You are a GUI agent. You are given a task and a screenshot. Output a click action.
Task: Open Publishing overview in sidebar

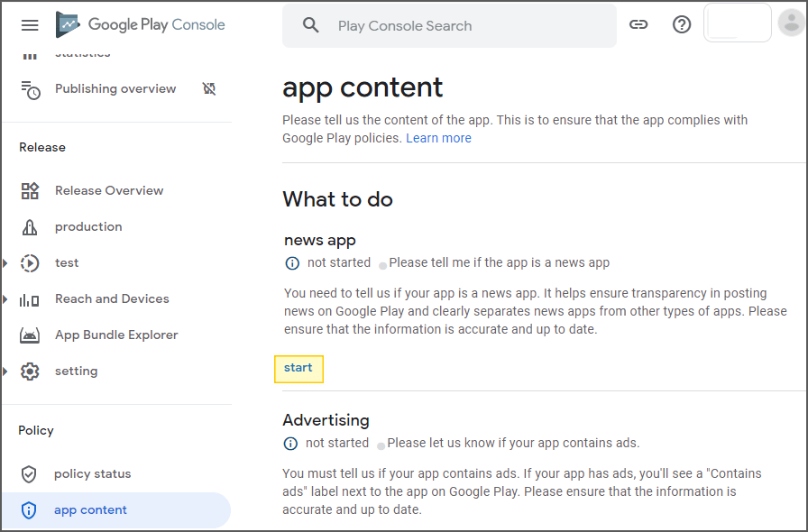tap(115, 88)
